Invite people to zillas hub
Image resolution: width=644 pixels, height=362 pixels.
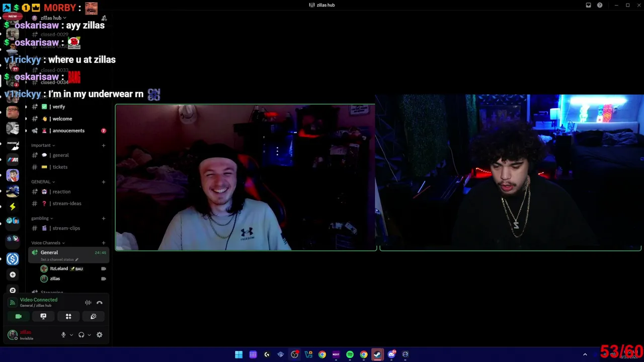104,18
